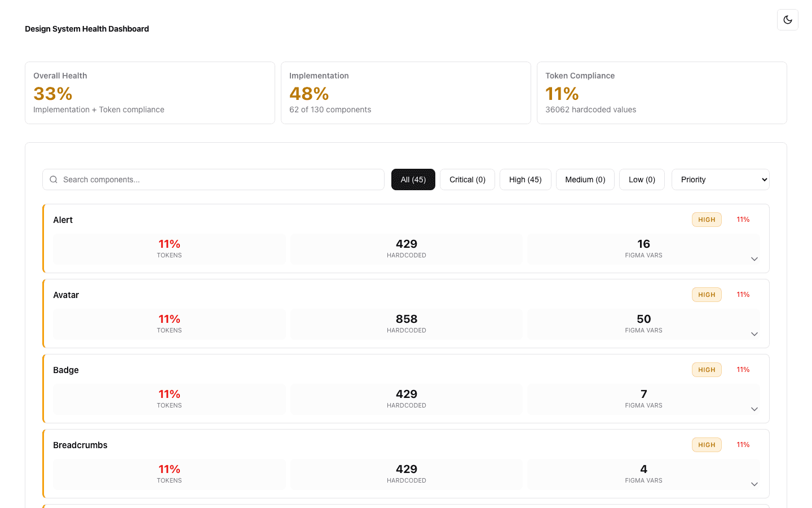Expand the Breadcrumbs component card
This screenshot has width=812, height=508.
click(754, 484)
